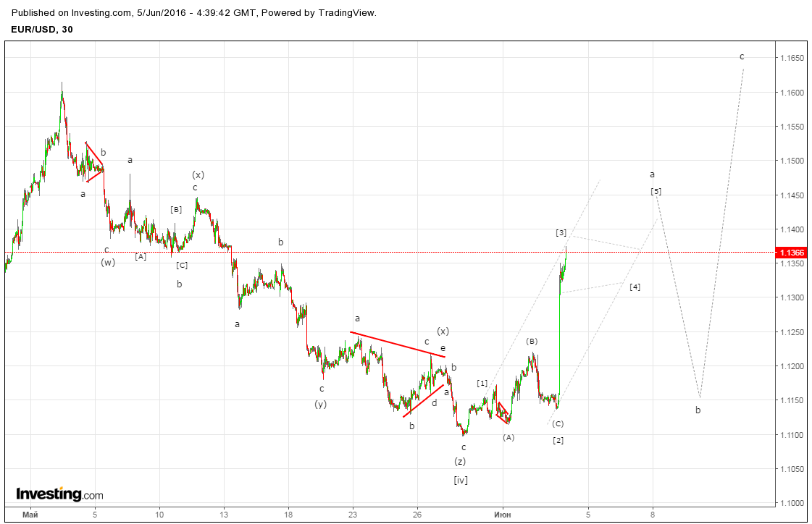Click the 1.1150 price axis label

click(792, 400)
